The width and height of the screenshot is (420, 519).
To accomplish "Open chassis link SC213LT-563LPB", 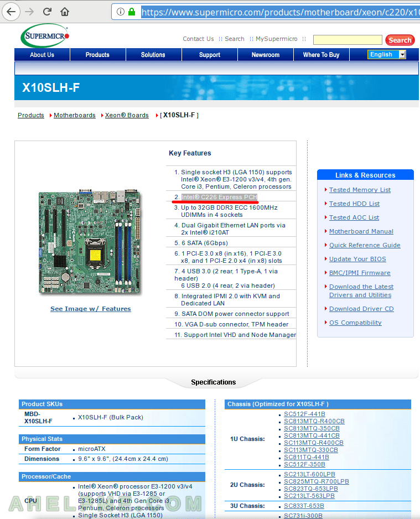I will (x=309, y=496).
